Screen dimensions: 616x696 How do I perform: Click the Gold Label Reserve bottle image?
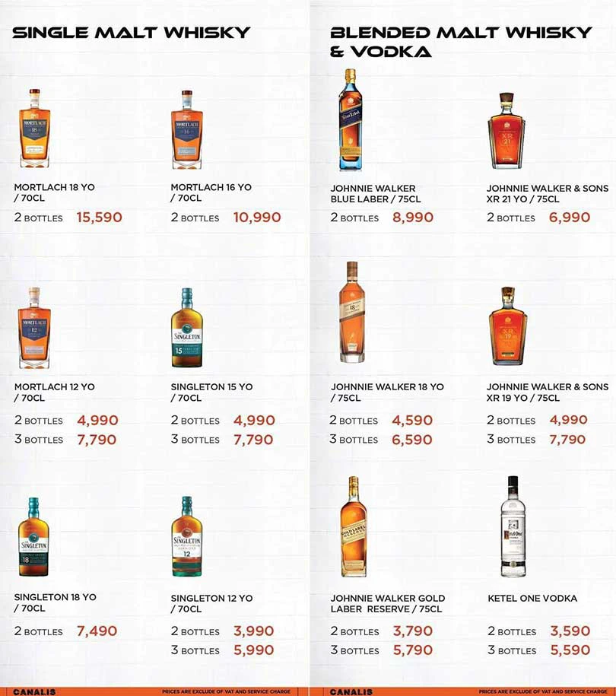pyautogui.click(x=354, y=526)
